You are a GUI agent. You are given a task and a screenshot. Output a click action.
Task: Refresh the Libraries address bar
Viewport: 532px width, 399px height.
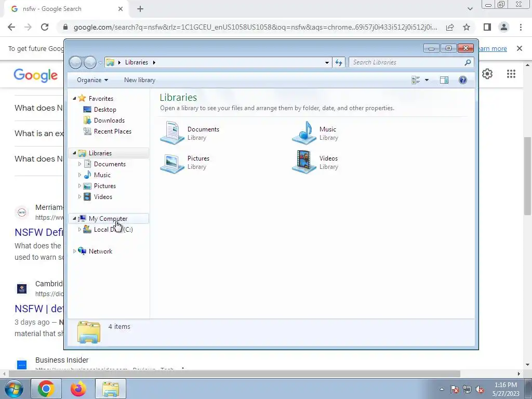pyautogui.click(x=339, y=62)
